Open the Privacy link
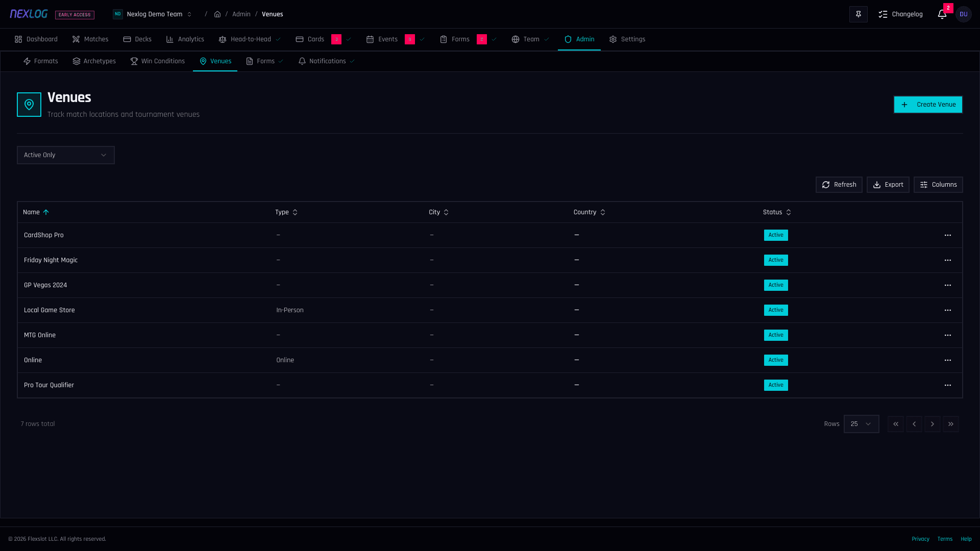 point(920,539)
